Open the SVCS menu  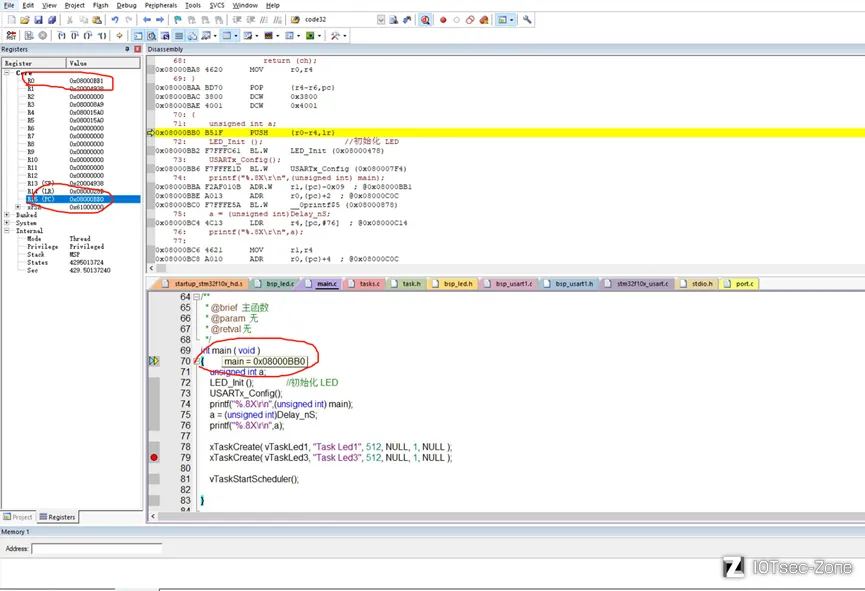pos(217,5)
